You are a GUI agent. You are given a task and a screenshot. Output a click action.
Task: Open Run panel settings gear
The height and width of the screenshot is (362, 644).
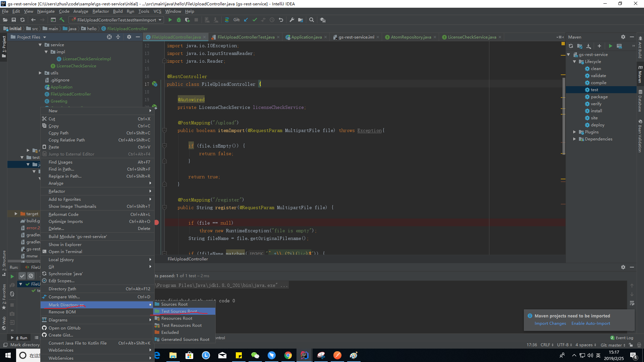coord(623,267)
